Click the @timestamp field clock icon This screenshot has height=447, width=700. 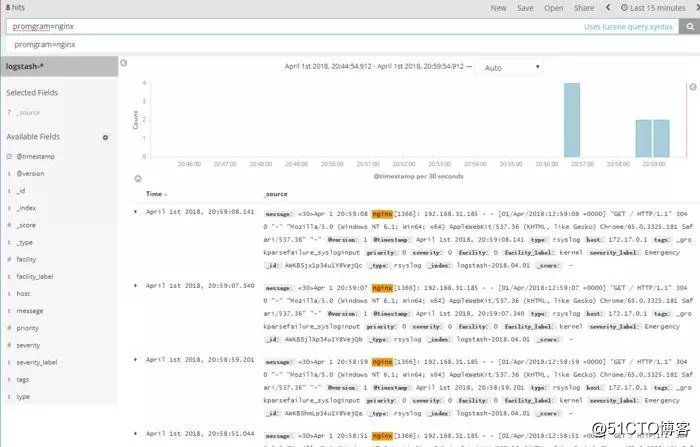tap(9, 156)
